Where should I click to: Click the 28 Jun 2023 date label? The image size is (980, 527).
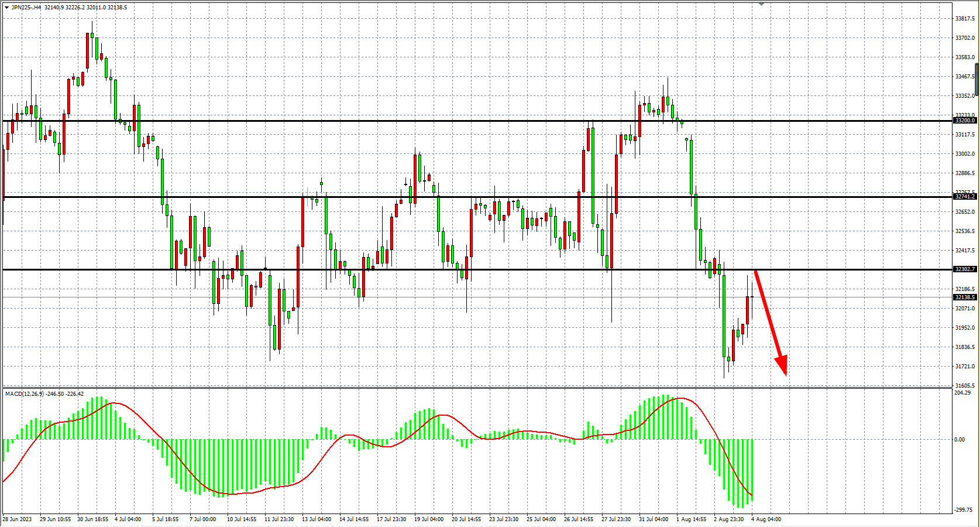point(17,519)
